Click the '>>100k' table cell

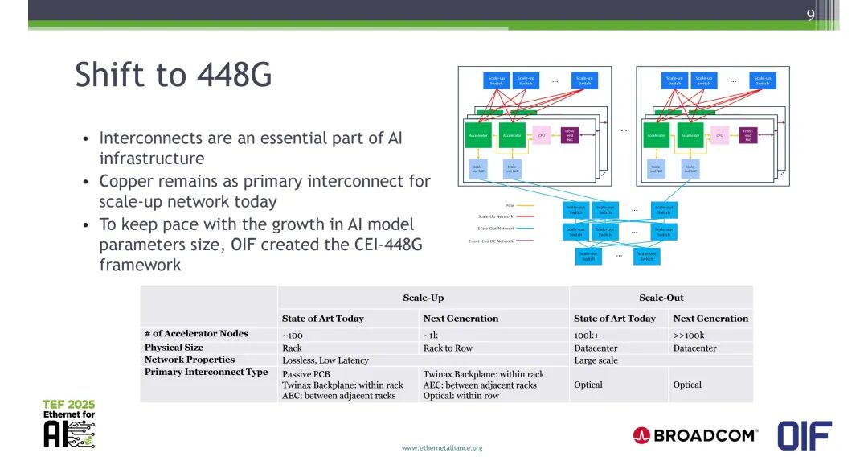click(x=689, y=336)
